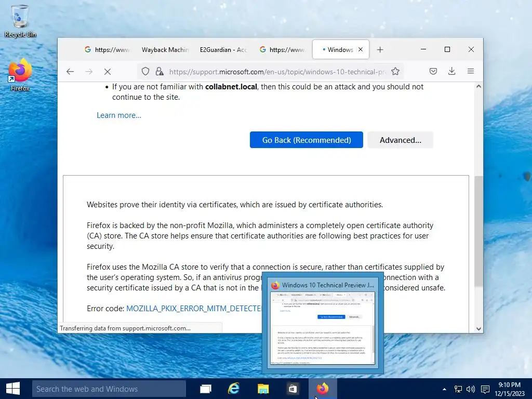
Task: Click the Search the web and Windows box
Action: pyautogui.click(x=109, y=389)
